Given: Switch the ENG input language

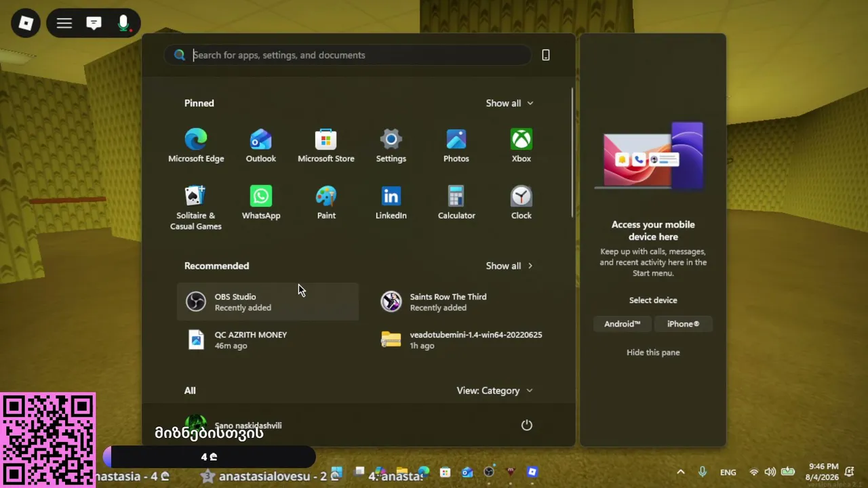Looking at the screenshot, I should (728, 472).
